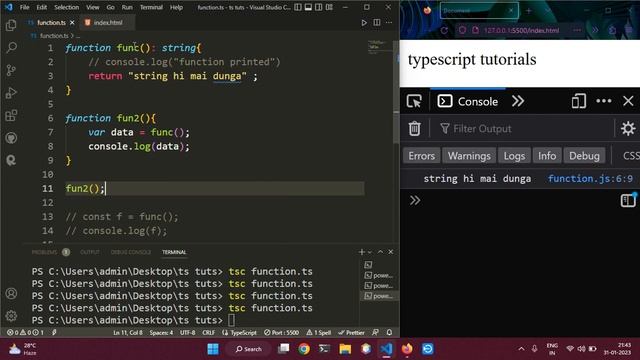Switch to the Debug Console tab
The image size is (640, 360).
coord(131,252)
